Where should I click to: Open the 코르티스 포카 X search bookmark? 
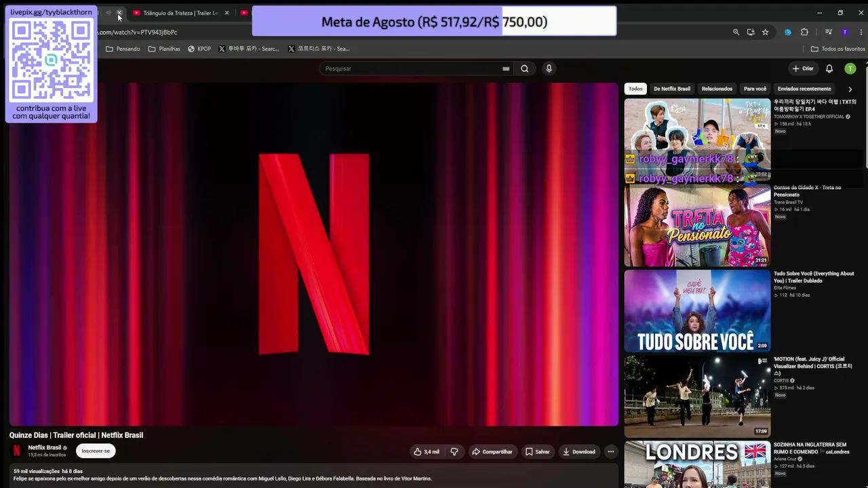coord(319,49)
